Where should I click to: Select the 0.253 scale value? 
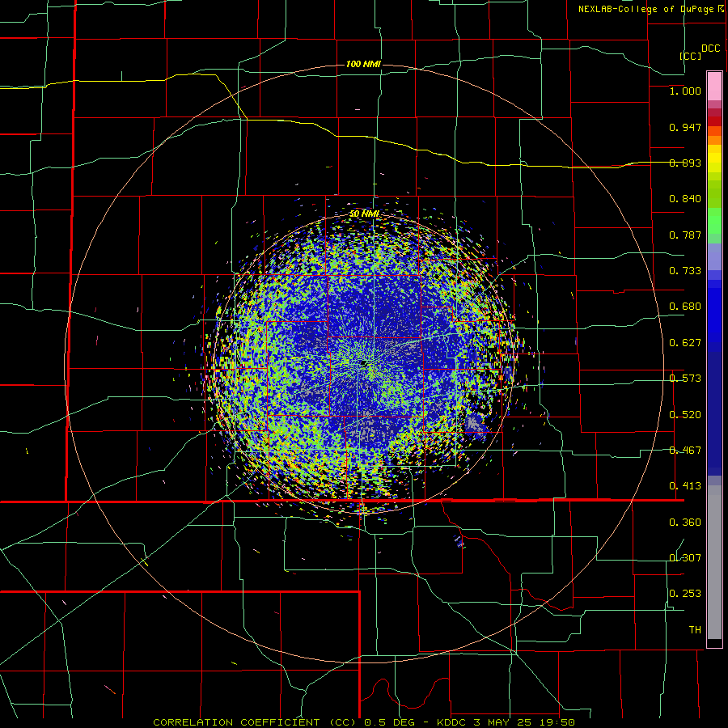point(685,594)
